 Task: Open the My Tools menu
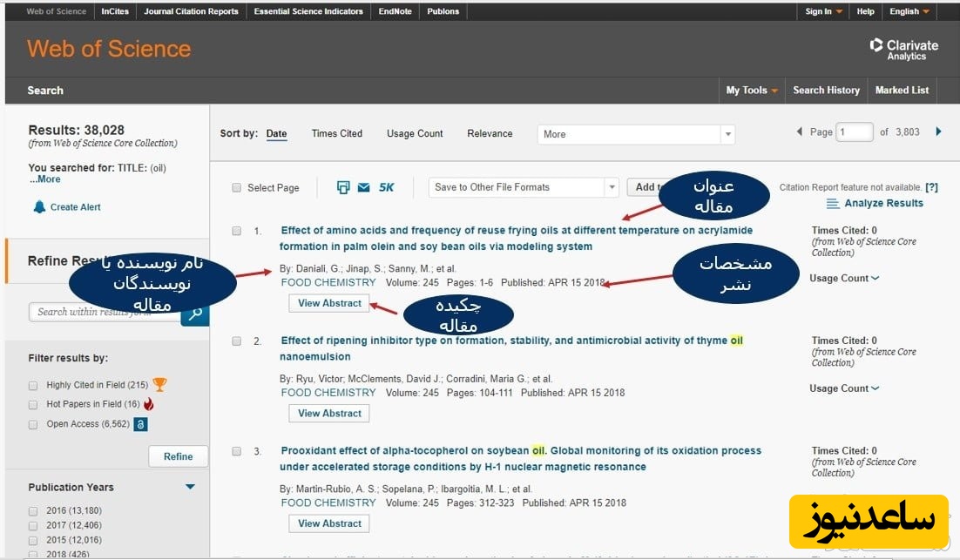click(x=752, y=91)
